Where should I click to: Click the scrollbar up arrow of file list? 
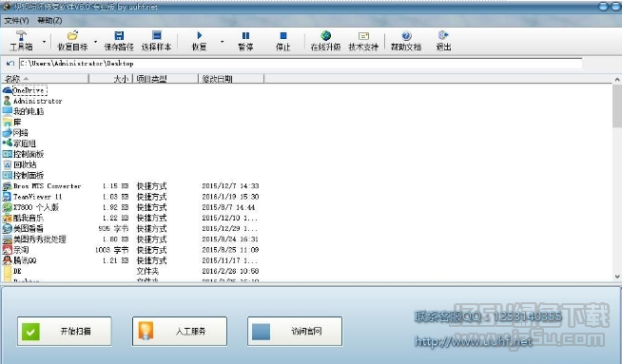(617, 79)
